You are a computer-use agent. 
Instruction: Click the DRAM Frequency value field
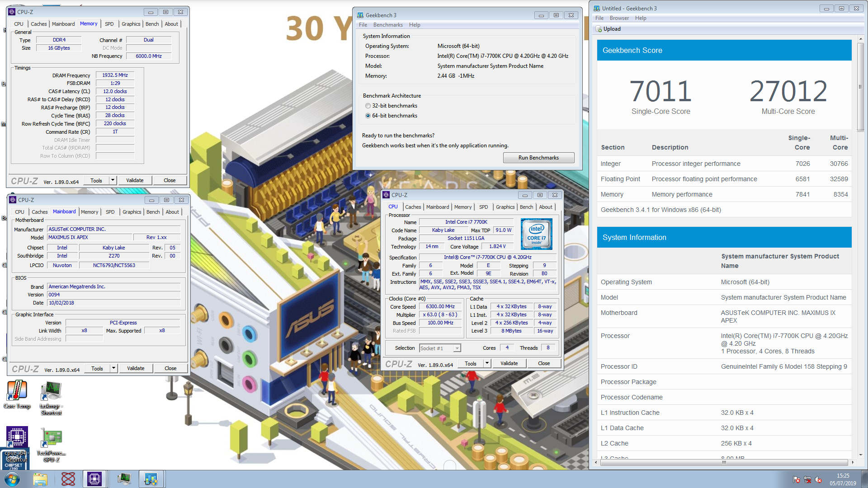[115, 75]
